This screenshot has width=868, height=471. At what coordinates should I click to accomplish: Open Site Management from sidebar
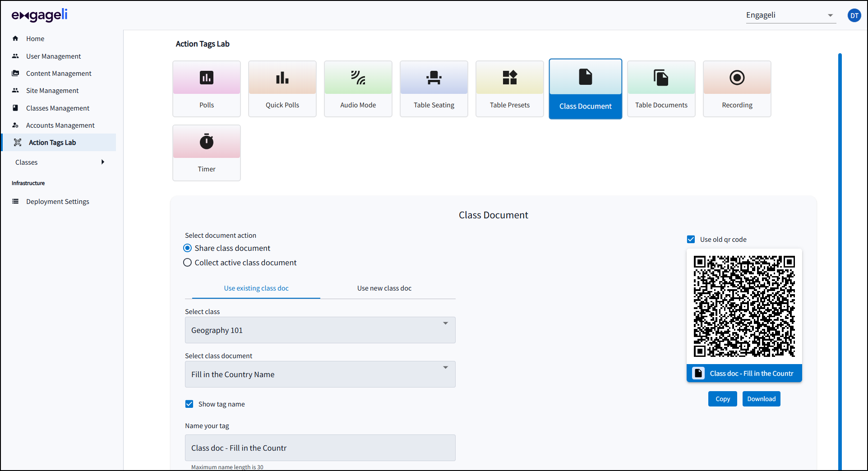coord(52,91)
